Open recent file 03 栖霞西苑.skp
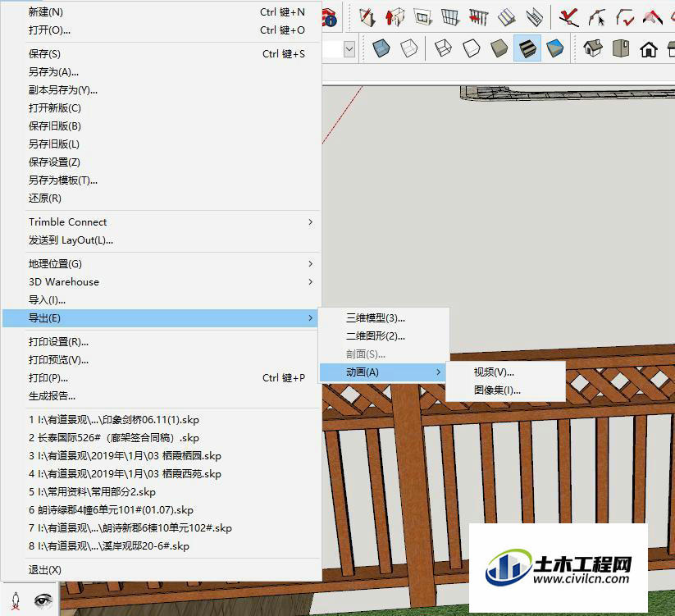 coord(162,474)
